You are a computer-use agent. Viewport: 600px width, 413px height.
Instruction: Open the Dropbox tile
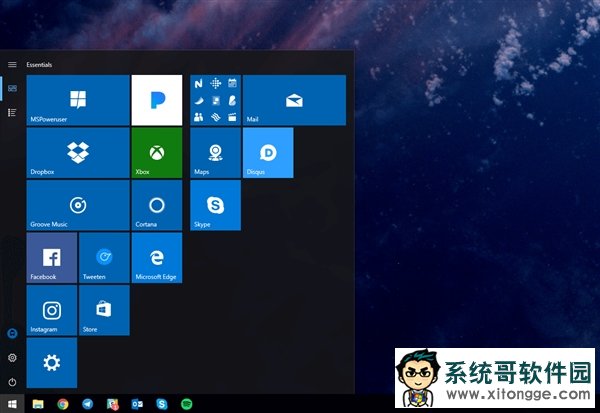click(x=78, y=153)
